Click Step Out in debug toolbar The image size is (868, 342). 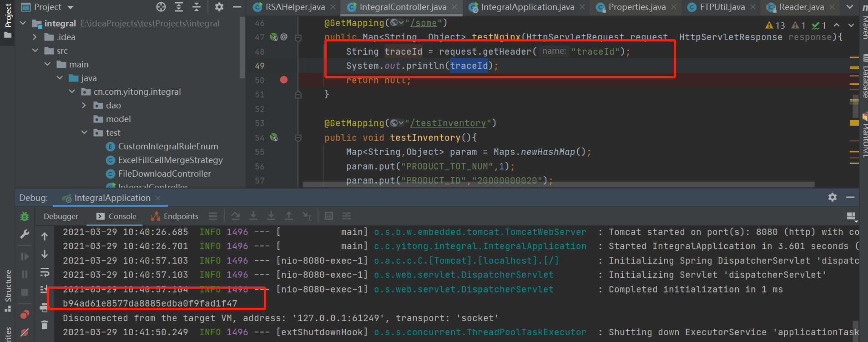click(289, 216)
